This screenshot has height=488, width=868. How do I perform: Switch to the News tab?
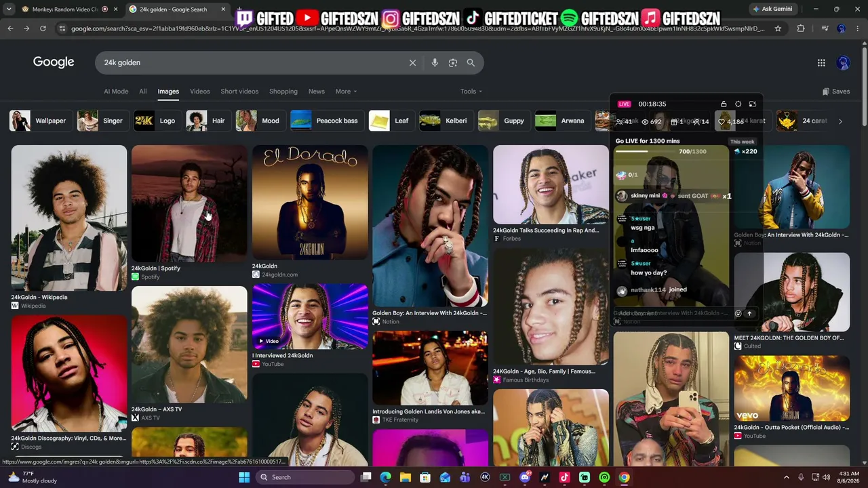coord(317,91)
